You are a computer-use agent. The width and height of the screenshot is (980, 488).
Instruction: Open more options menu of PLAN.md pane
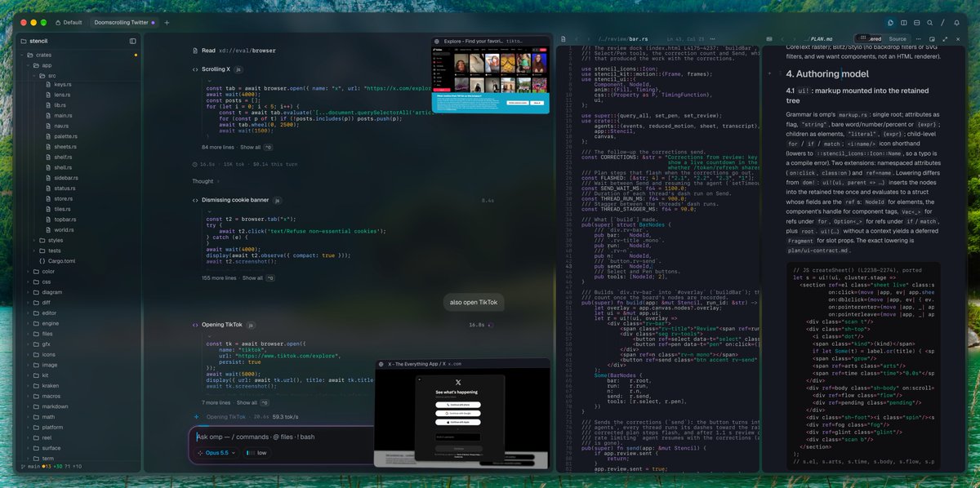tap(920, 39)
